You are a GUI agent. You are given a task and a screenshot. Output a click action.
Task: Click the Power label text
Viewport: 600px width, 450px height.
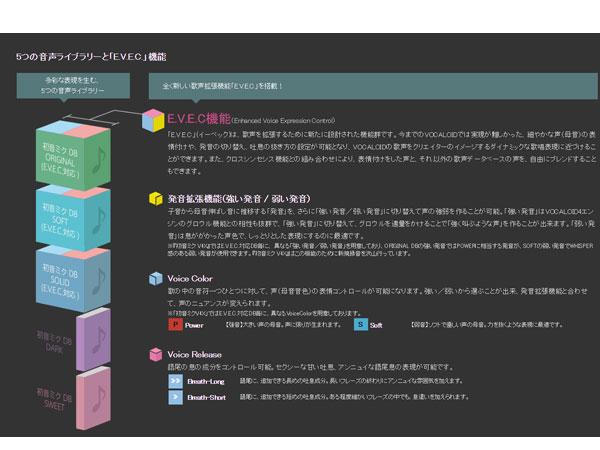pos(194,325)
